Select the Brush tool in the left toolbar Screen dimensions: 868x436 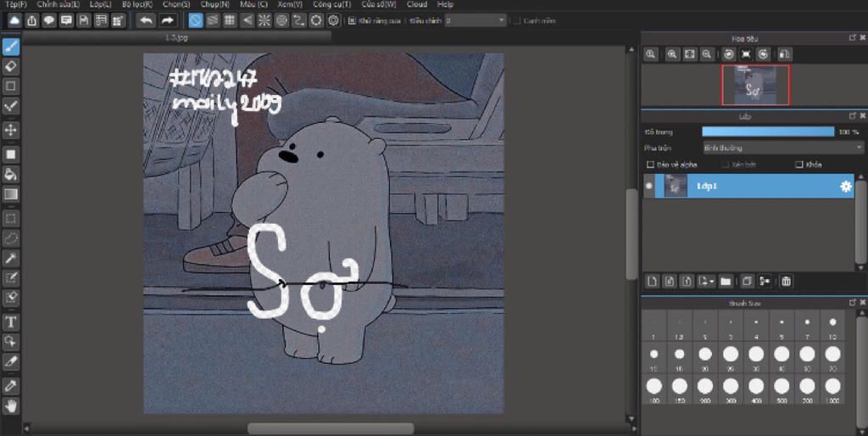11,47
